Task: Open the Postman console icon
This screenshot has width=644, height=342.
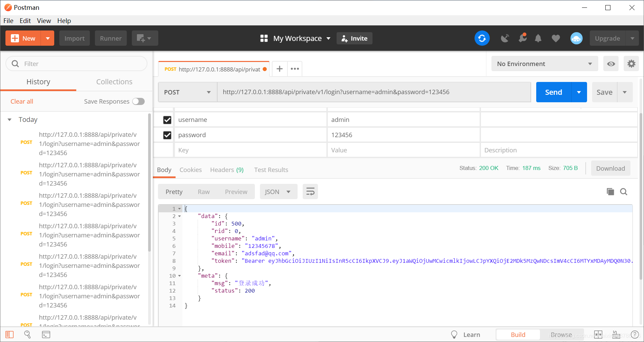Action: click(x=46, y=335)
